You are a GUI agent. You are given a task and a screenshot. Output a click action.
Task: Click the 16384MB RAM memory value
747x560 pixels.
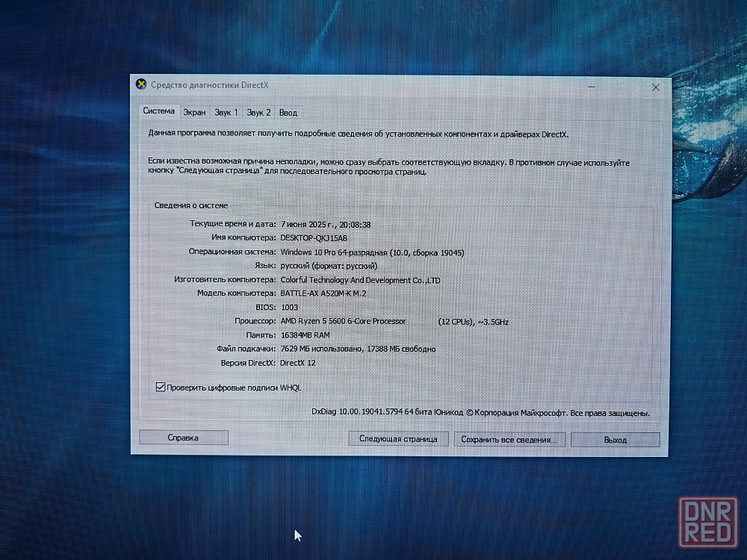coord(306,335)
